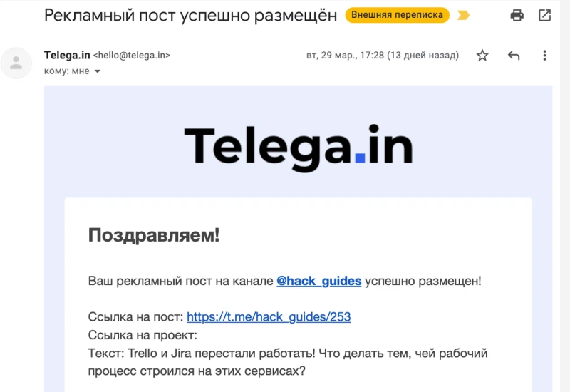
Task: Open the @hack_guides channel link
Action: click(x=318, y=281)
